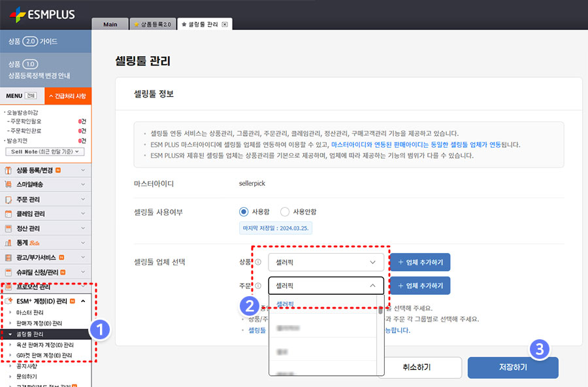Switch to the Main tab

click(x=110, y=24)
